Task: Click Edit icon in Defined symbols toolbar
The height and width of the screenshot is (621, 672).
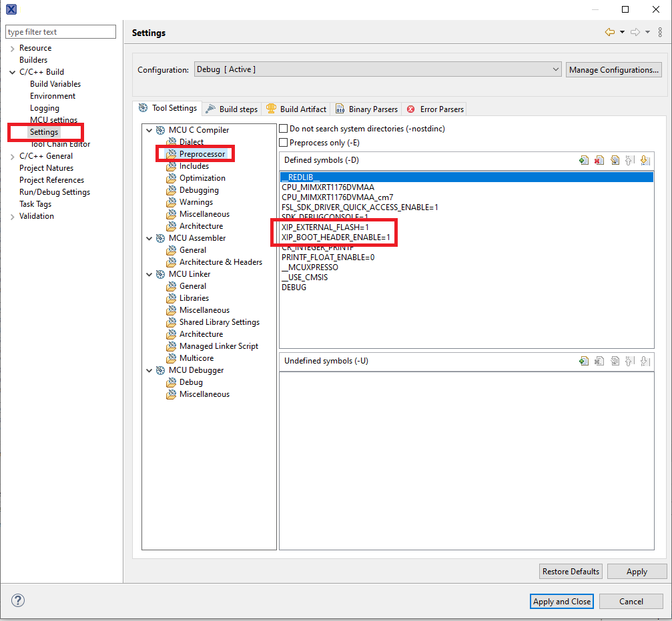Action: pyautogui.click(x=615, y=160)
